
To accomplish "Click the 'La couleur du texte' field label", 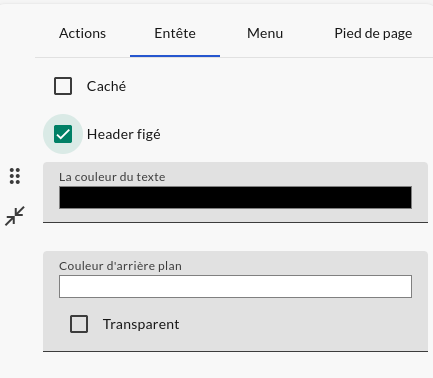I will coord(112,177).
